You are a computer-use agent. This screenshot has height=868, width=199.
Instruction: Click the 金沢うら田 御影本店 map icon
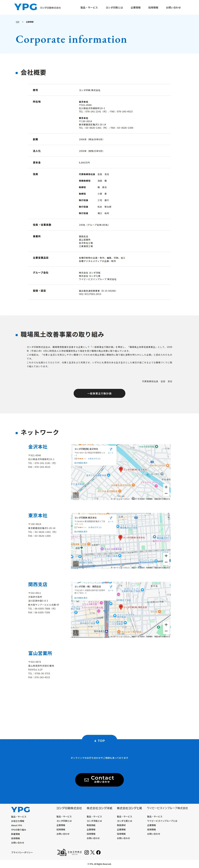coord(108,475)
